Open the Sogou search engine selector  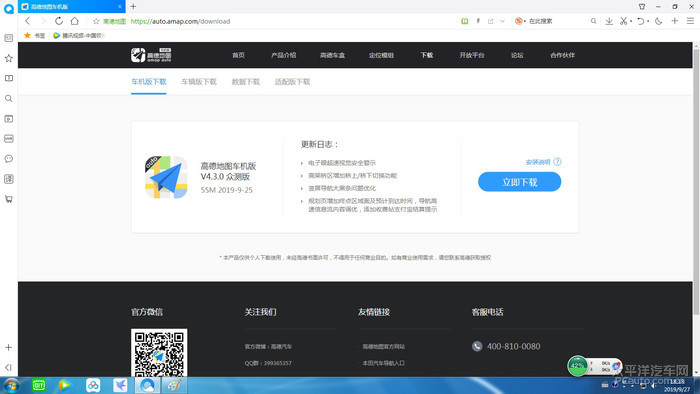pyautogui.click(x=520, y=21)
